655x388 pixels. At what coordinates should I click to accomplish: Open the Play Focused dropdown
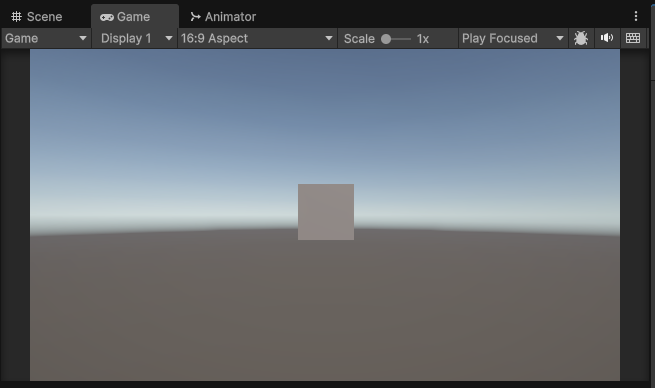513,38
